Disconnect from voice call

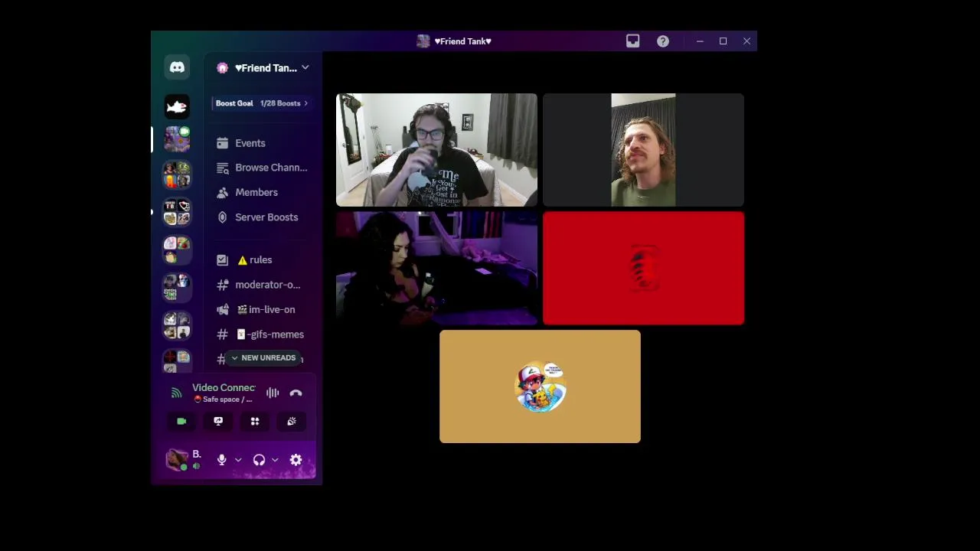(296, 393)
